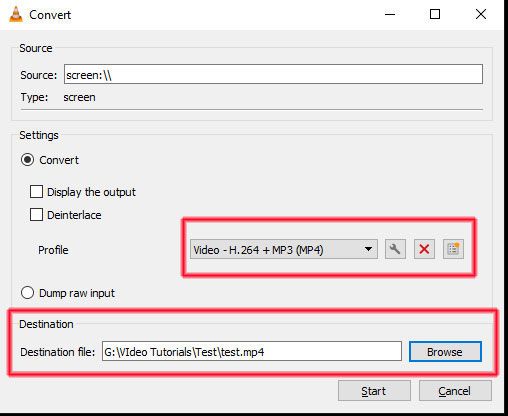Select the Convert radio button

point(27,160)
